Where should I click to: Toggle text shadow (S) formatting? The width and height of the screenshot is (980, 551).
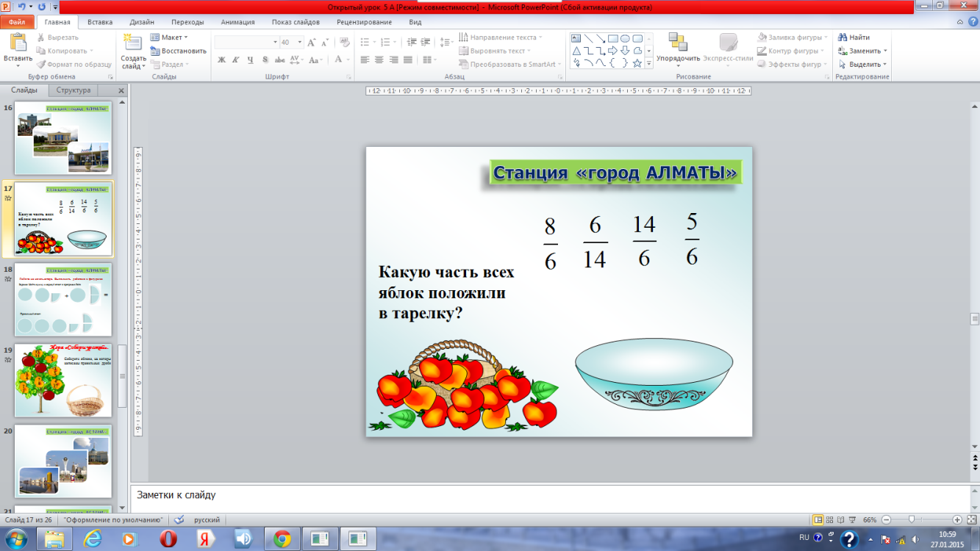(265, 60)
